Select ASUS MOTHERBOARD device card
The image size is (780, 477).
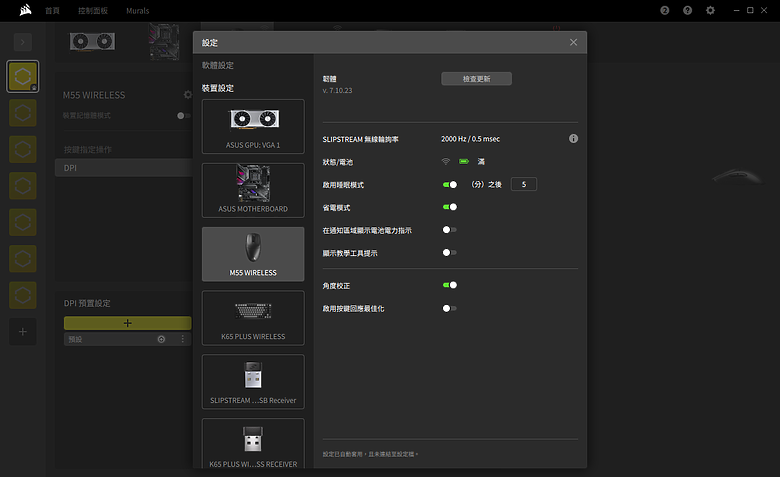click(253, 190)
